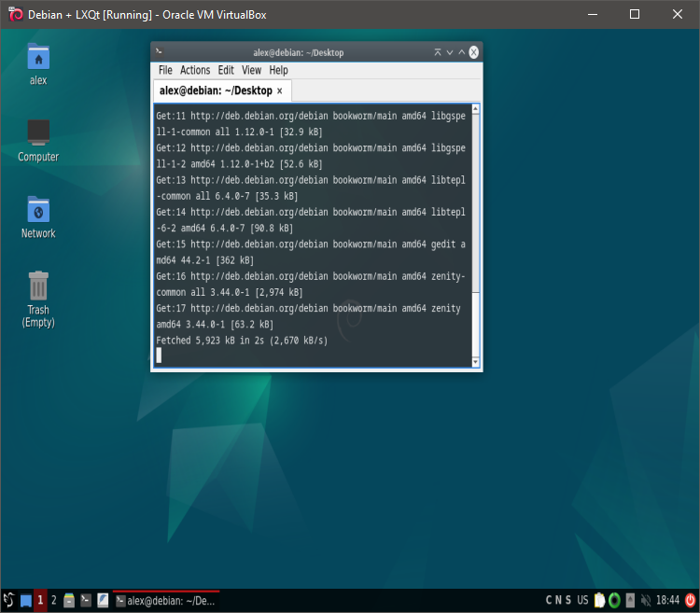Open the LXQt application menu bird icon
The height and width of the screenshot is (613, 700).
point(8,601)
